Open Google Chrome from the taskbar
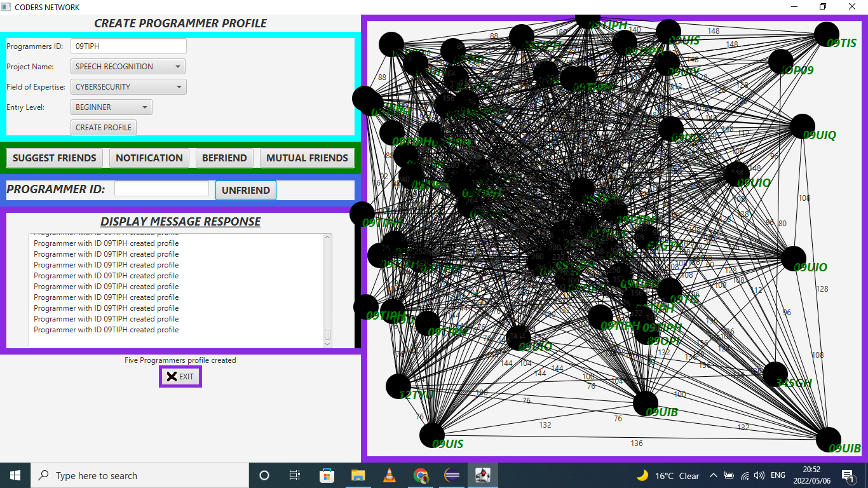This screenshot has height=488, width=868. 420,475
